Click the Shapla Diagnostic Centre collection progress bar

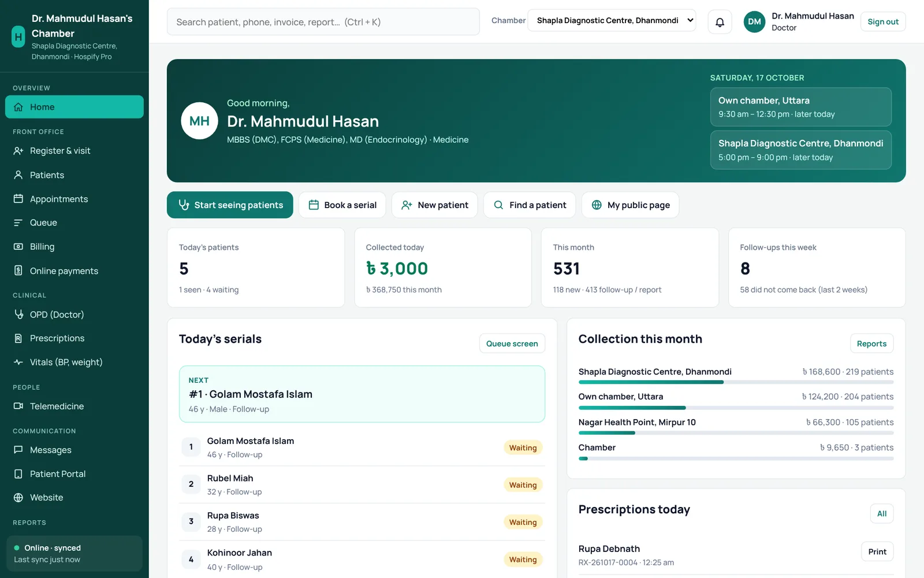coord(736,382)
